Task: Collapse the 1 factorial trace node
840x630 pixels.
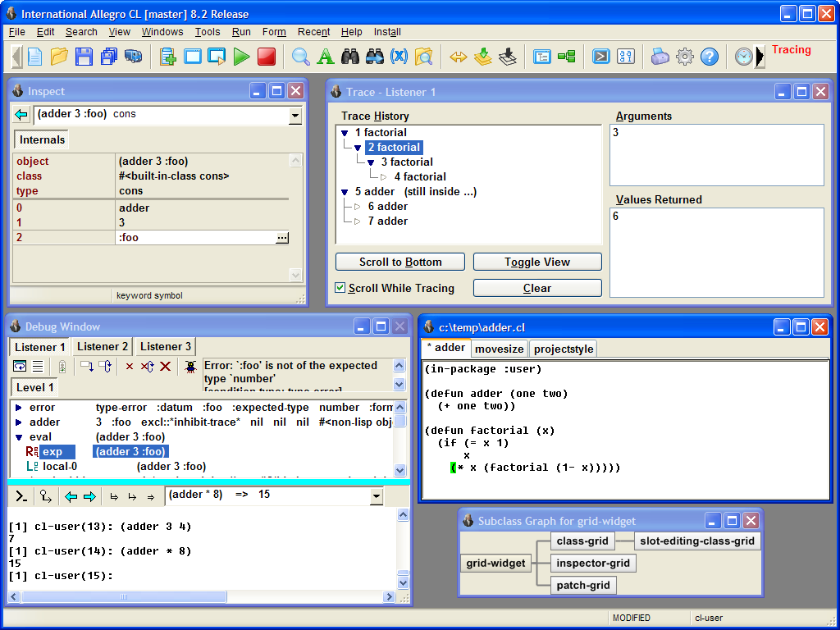Action: (x=345, y=133)
